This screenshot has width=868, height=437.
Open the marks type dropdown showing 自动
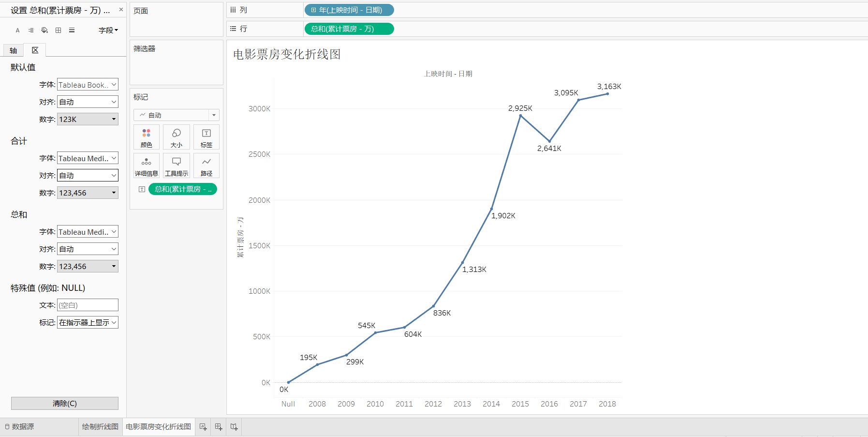(x=177, y=115)
